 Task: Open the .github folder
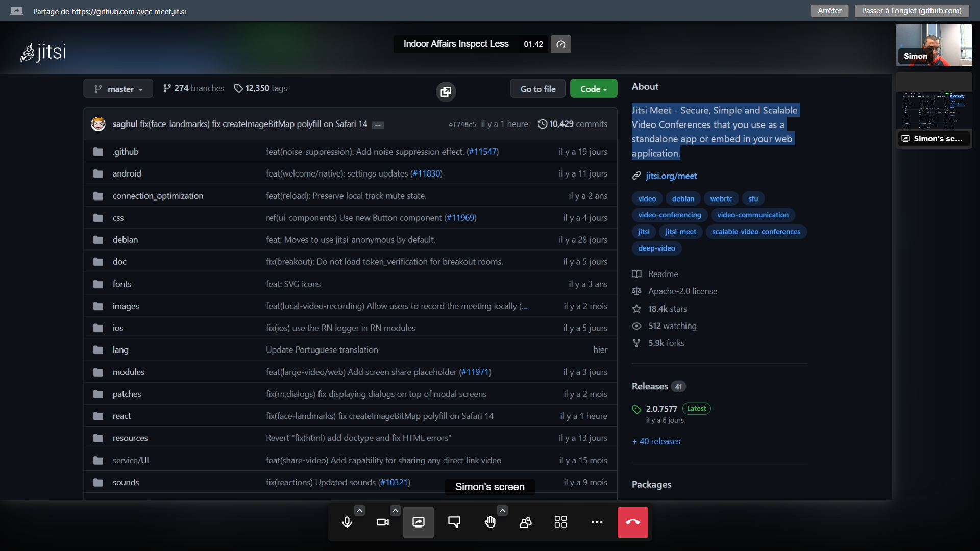point(126,152)
